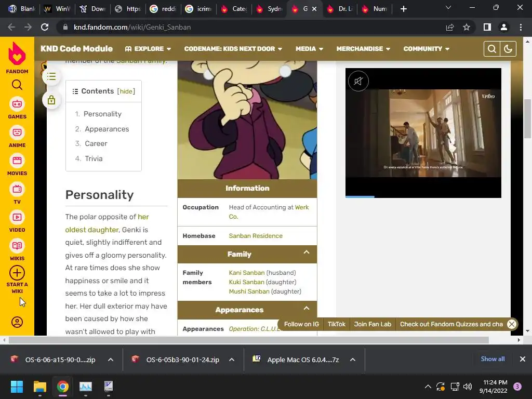Click the horizontal page scrollbar
532x399 pixels.
pyautogui.click(x=248, y=340)
